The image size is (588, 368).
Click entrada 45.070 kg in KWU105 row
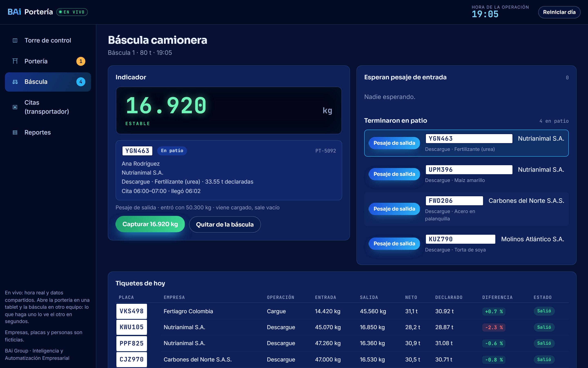tap(328, 327)
